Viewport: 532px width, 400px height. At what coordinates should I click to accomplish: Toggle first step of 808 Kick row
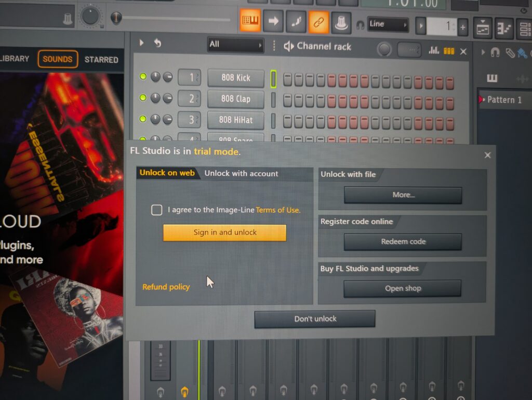pyautogui.click(x=287, y=80)
